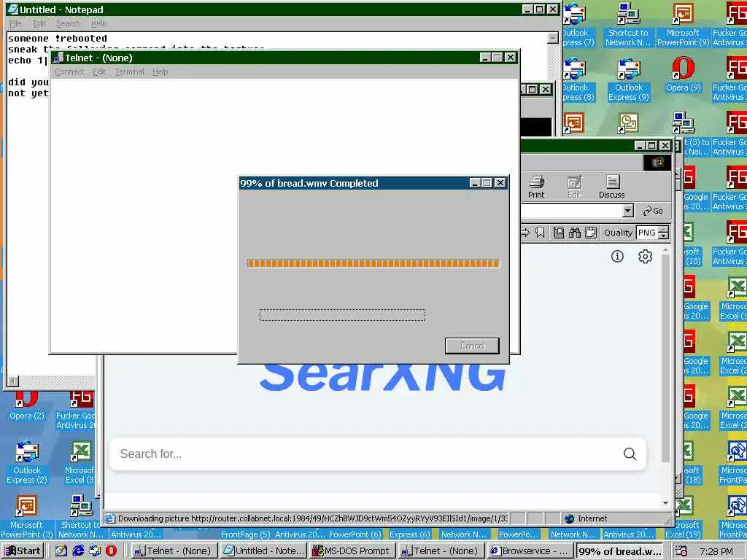Click the binoculars find icon
Screen dimensions: 747x560
tap(575, 233)
